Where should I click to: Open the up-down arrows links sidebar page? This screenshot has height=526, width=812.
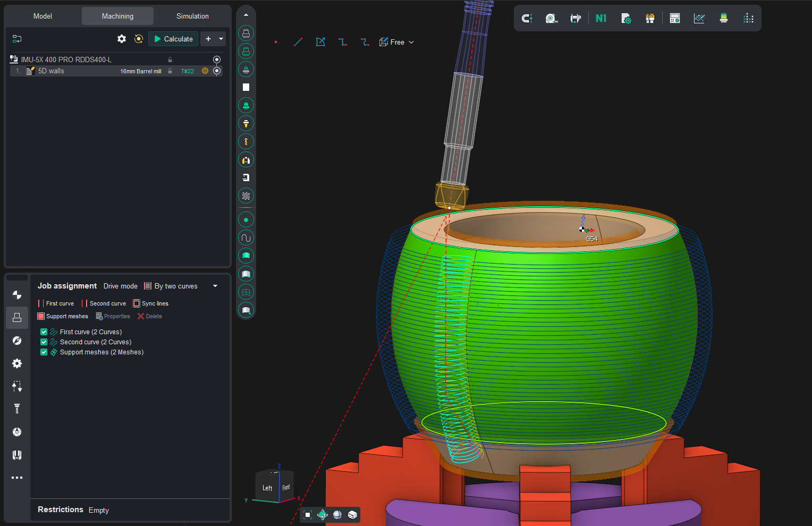(17, 386)
